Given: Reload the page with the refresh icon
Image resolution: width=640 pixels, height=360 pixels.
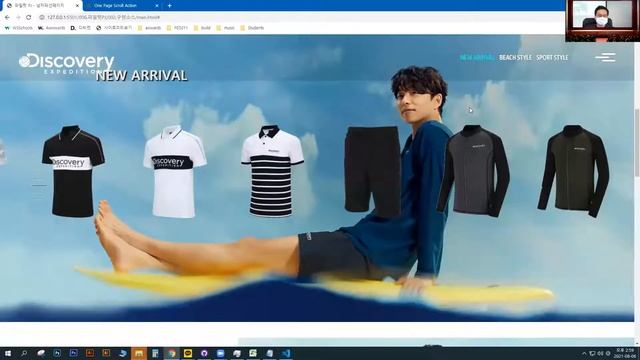Looking at the screenshot, I should (x=29, y=17).
